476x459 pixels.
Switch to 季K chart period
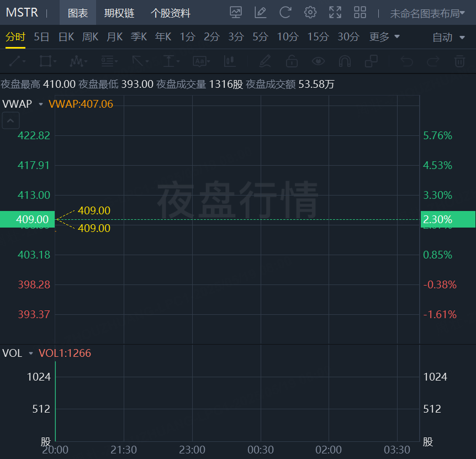139,37
